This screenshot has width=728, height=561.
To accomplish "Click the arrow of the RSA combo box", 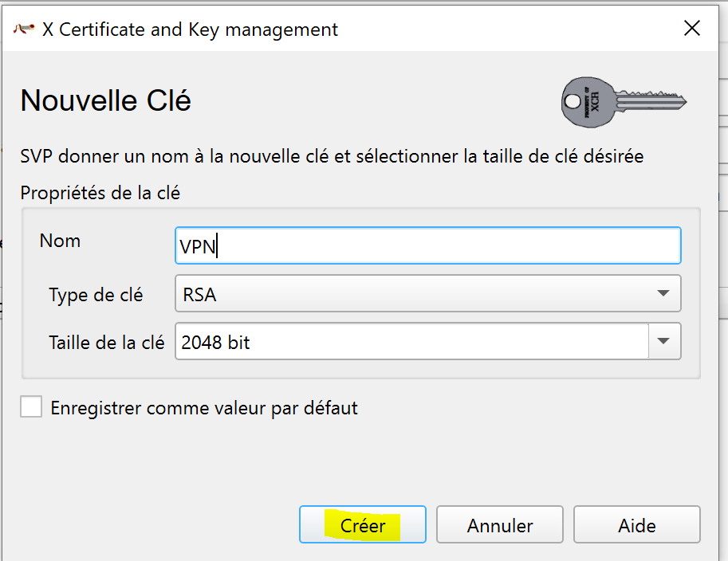I will 663,294.
